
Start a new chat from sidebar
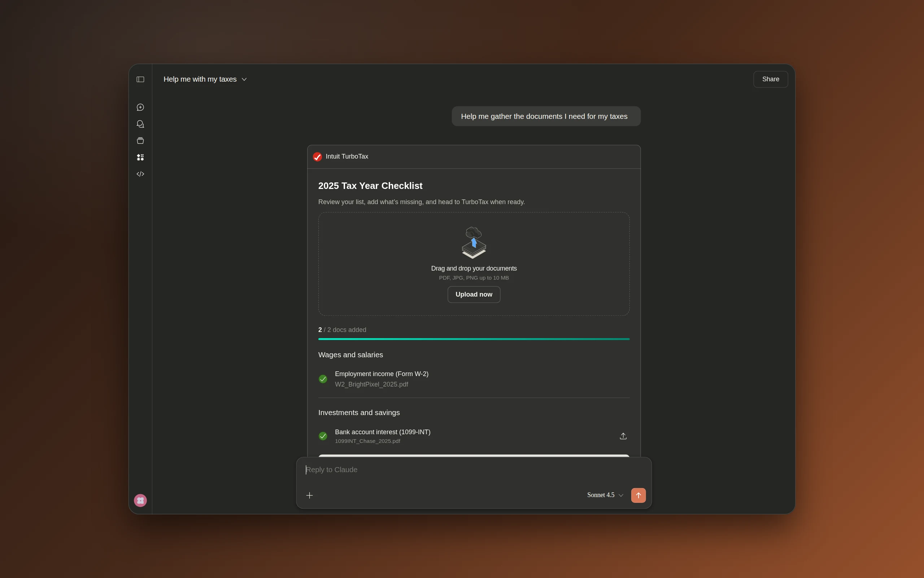pos(140,107)
